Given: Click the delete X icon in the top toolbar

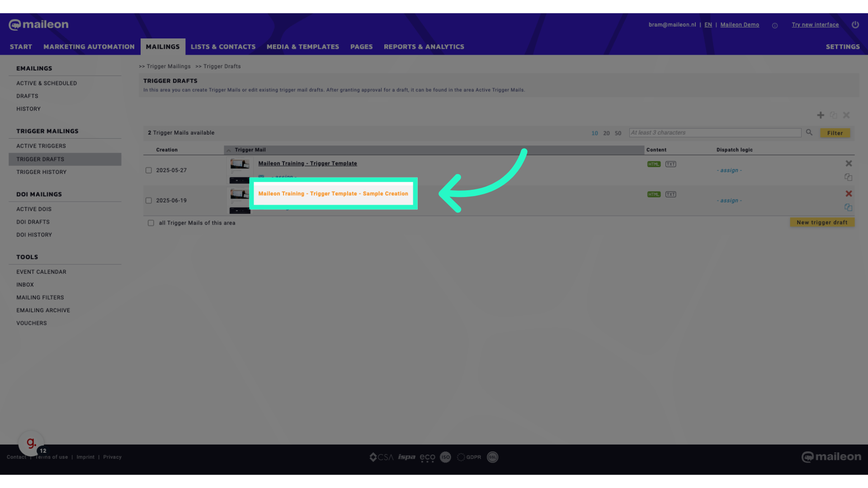Looking at the screenshot, I should pyautogui.click(x=846, y=115).
